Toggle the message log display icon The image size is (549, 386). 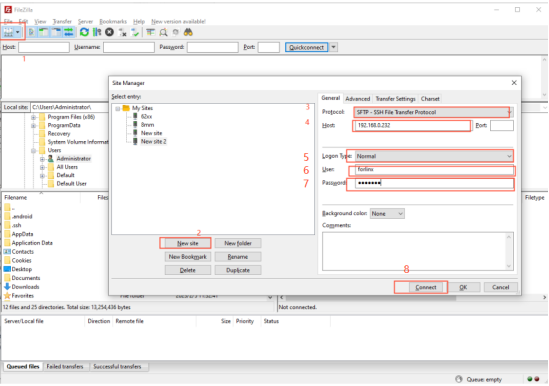32,33
